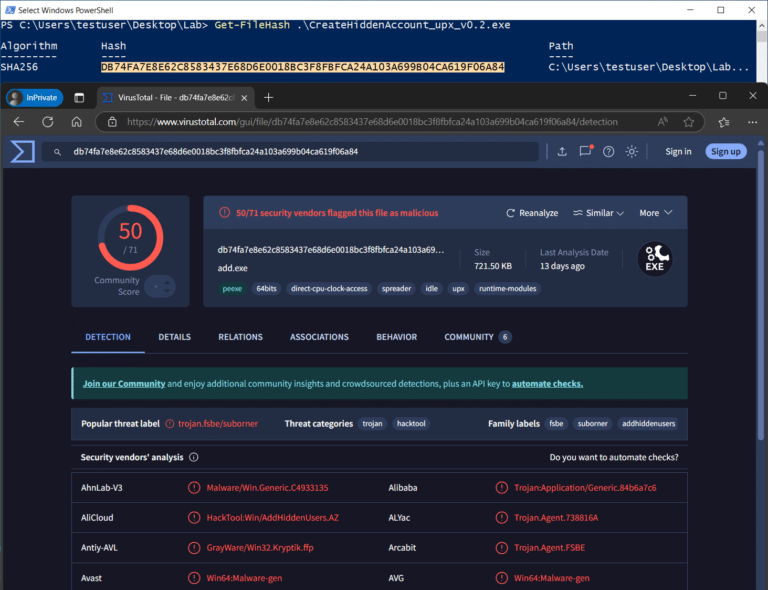Open the favorites list icon
Screen dimensions: 768x590
pos(724,122)
